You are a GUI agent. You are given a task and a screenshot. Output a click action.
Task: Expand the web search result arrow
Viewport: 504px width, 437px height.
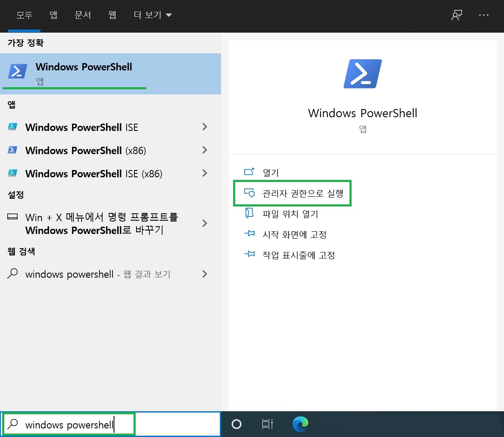pyautogui.click(x=204, y=274)
